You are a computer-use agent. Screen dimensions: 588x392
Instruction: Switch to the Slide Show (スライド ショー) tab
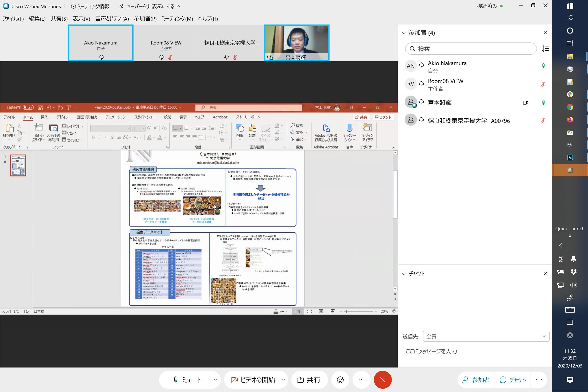145,117
